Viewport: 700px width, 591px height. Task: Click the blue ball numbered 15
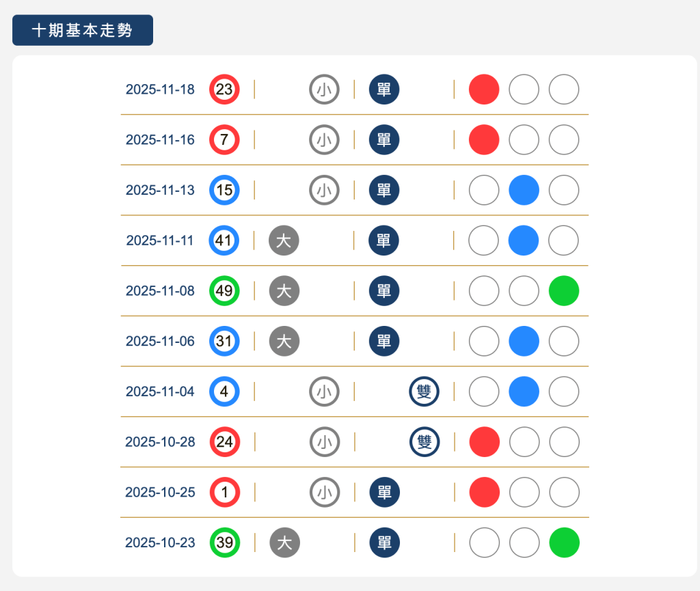click(x=224, y=190)
